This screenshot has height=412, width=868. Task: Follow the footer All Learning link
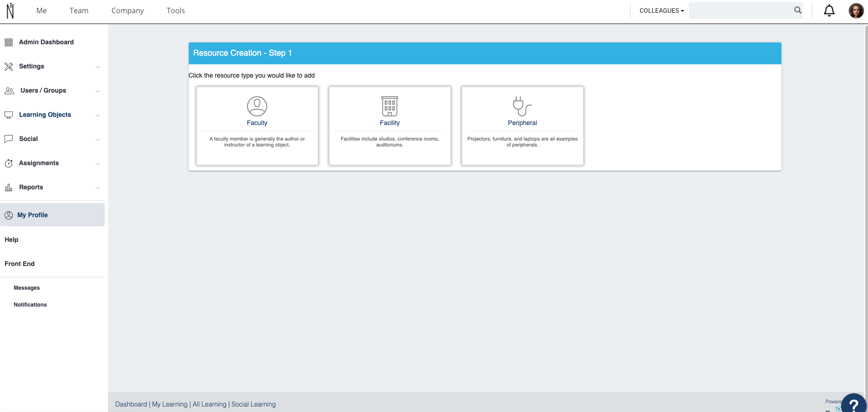point(209,404)
